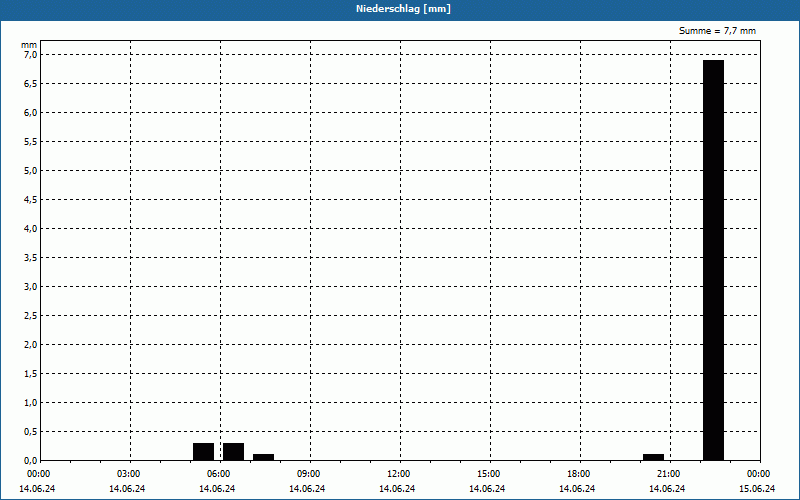Click the "14.06.24" date under 09:00

pos(307,489)
